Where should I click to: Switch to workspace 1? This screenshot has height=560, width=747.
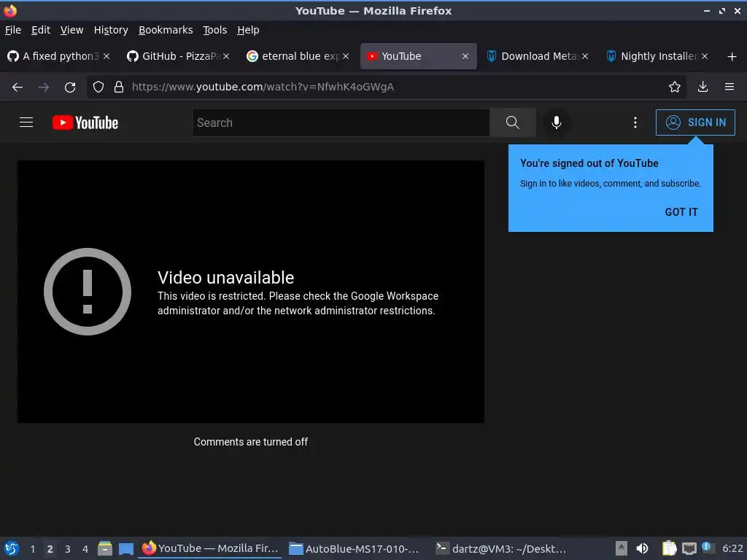pos(32,548)
